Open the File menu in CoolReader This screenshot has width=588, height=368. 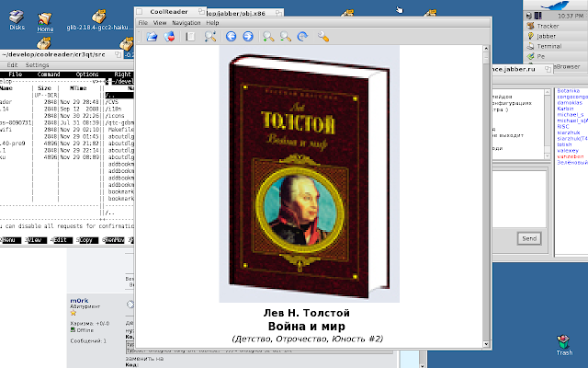[143, 23]
